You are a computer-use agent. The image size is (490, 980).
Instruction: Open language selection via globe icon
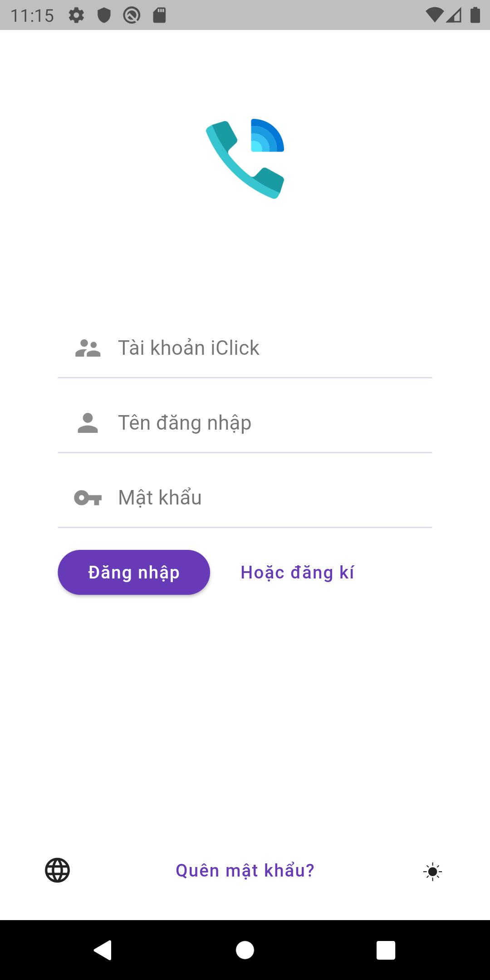58,870
